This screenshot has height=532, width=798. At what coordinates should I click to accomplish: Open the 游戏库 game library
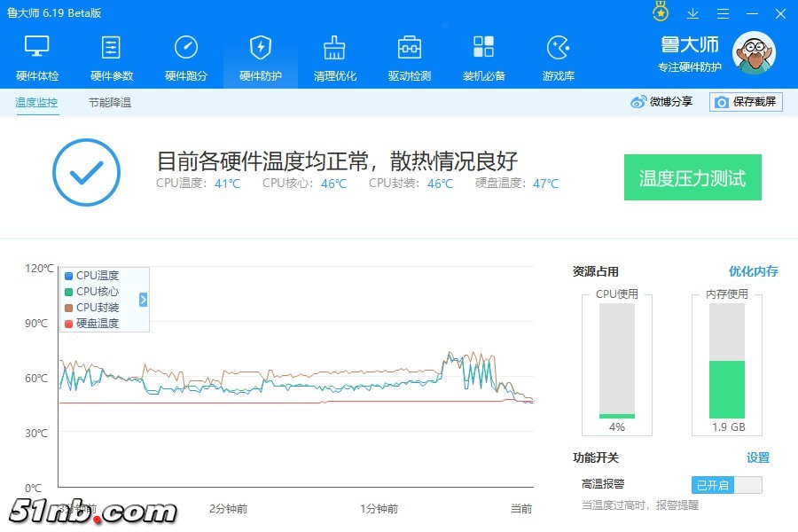coord(558,57)
